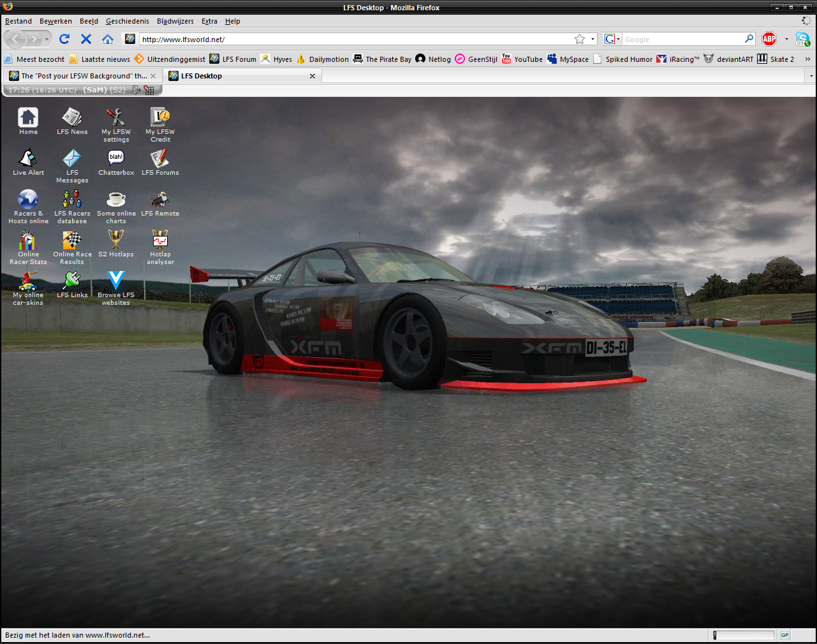Bookmark this page with the star
The height and width of the screenshot is (644, 817).
click(580, 39)
